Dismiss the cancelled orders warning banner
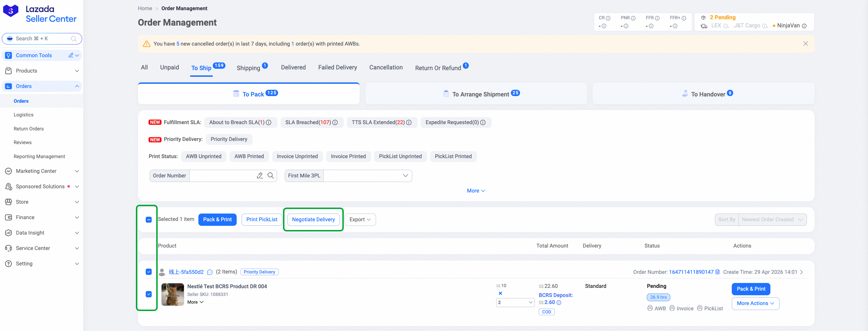Image resolution: width=868 pixels, height=331 pixels. (805, 43)
